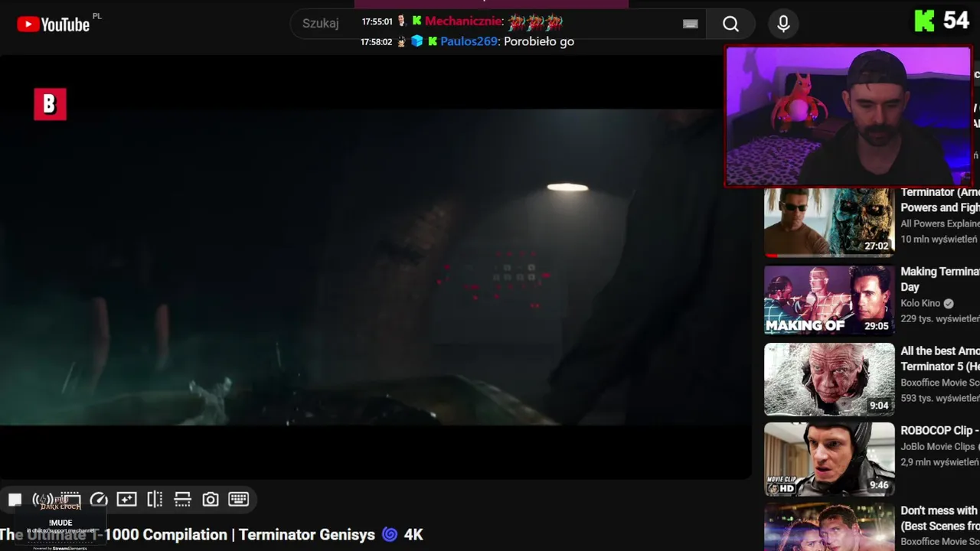This screenshot has width=980, height=551.
Task: Click the blue swirl emoji in the video title
Action: point(390,535)
